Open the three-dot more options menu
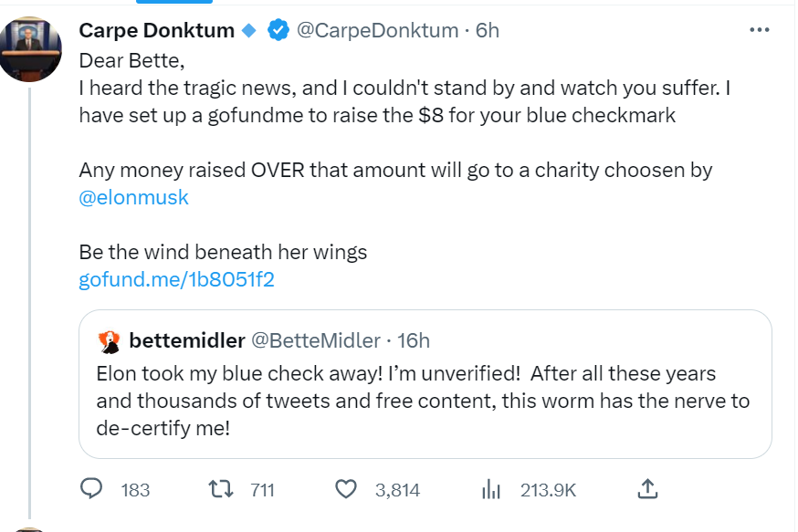The image size is (798, 532). 760,30
